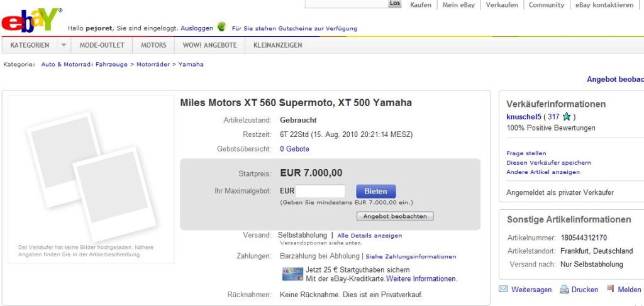Focus the maximum bid EUR field

pos(320,191)
